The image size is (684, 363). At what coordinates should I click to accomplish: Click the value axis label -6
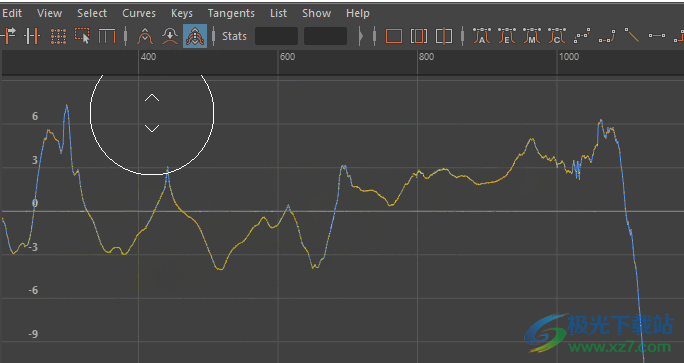(33, 291)
